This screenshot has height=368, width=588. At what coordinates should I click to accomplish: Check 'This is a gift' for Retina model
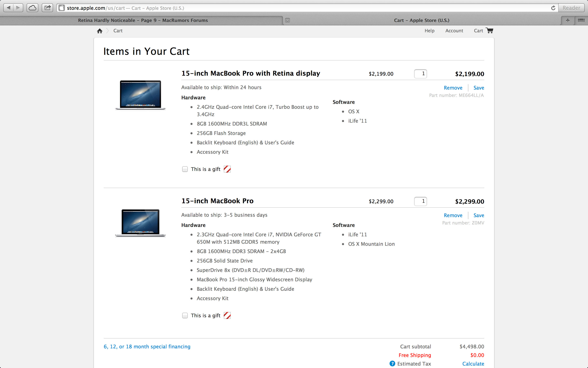coord(185,169)
